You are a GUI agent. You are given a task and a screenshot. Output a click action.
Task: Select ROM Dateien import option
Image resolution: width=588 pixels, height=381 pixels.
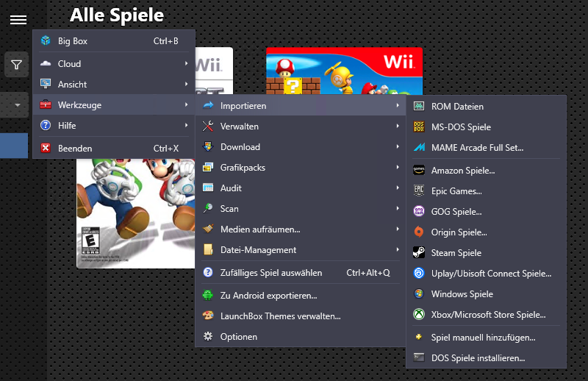[x=457, y=107]
